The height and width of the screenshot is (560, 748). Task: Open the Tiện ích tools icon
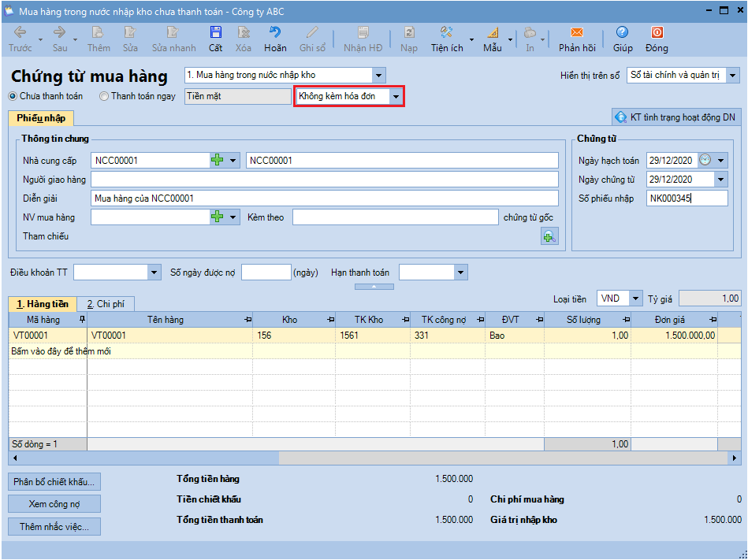(446, 32)
